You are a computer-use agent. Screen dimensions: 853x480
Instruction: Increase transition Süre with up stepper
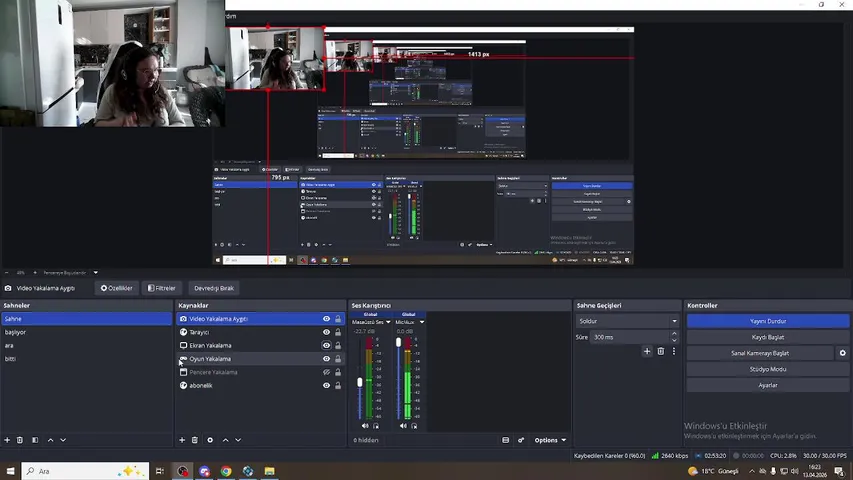pyautogui.click(x=674, y=334)
